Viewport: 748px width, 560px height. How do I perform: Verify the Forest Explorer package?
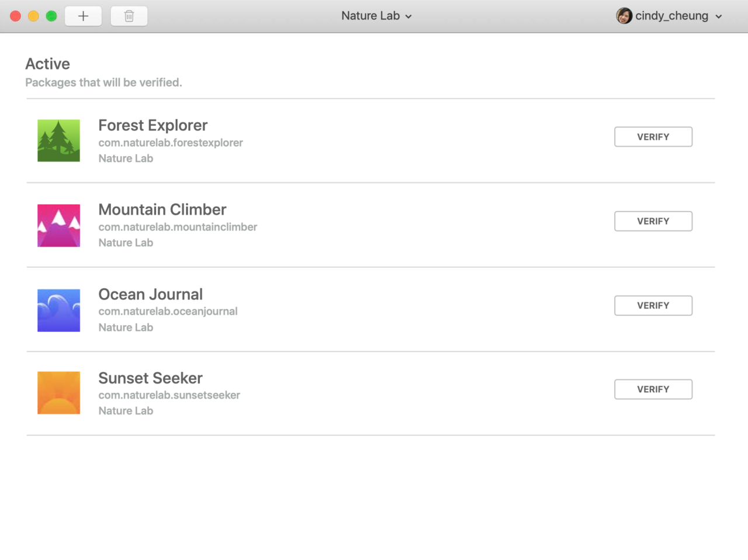653,137
